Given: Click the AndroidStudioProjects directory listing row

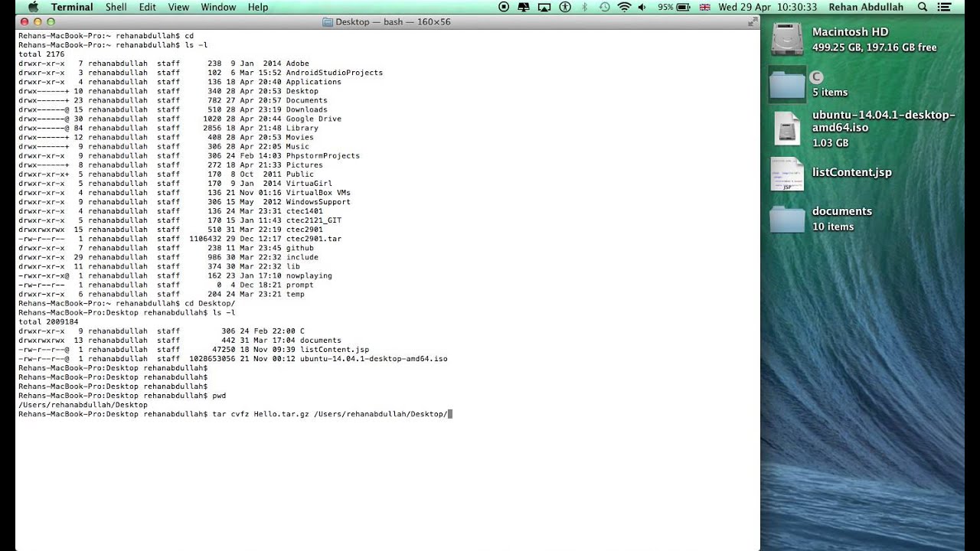Looking at the screenshot, I should [201, 73].
